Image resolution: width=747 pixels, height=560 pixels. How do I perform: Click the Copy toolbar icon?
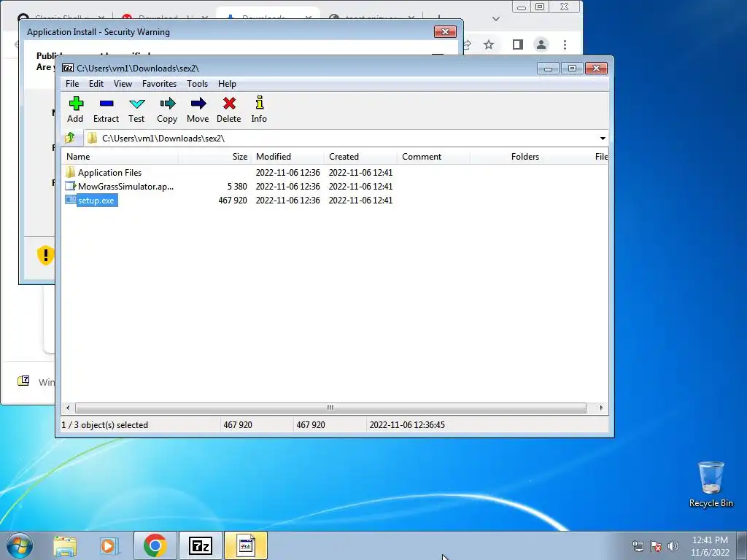167,104
